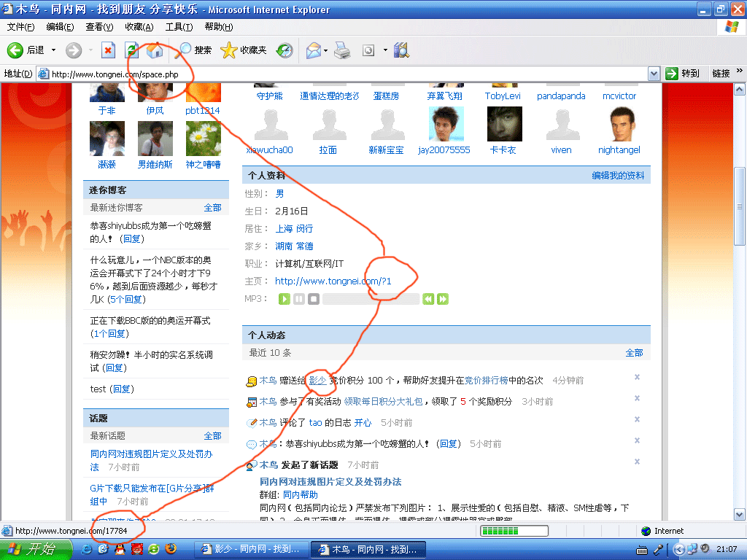
Task: Click the history clock icon in toolbar
Action: 285,50
